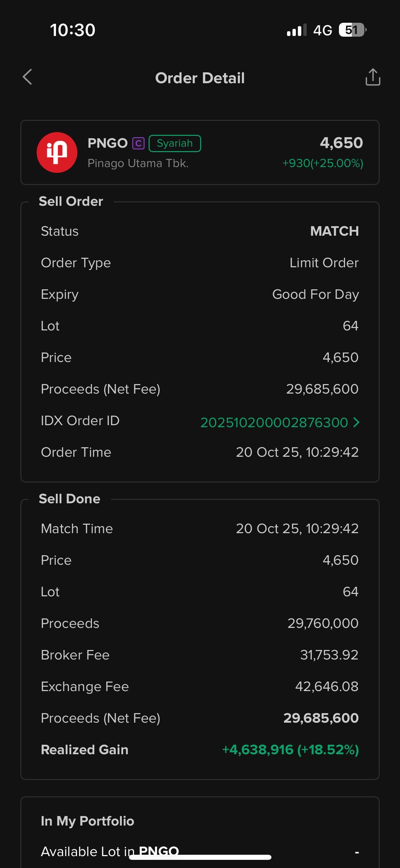
Task: Tap the share icon beside Order Detail
Action: 373,77
